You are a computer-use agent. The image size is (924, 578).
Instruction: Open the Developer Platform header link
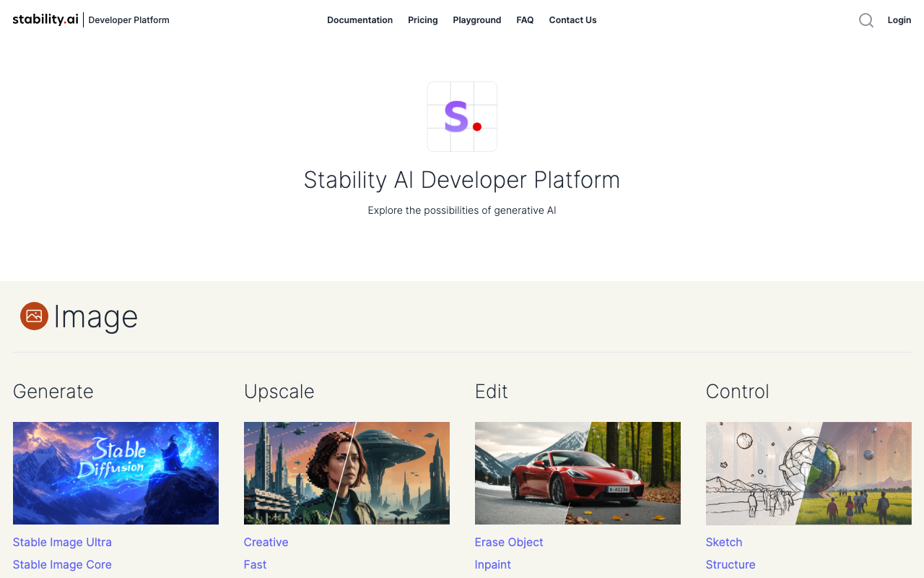pos(128,20)
